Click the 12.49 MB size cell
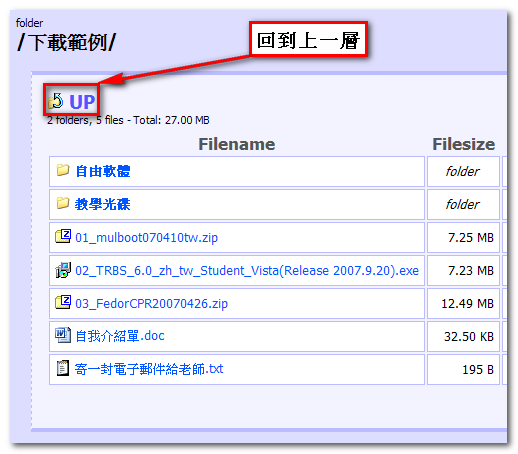 [463, 304]
